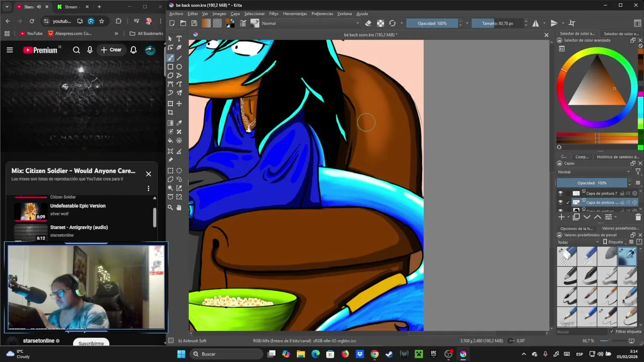The width and height of the screenshot is (644, 362).
Task: Expand the Todas brush tag dropdown
Action: (579, 242)
